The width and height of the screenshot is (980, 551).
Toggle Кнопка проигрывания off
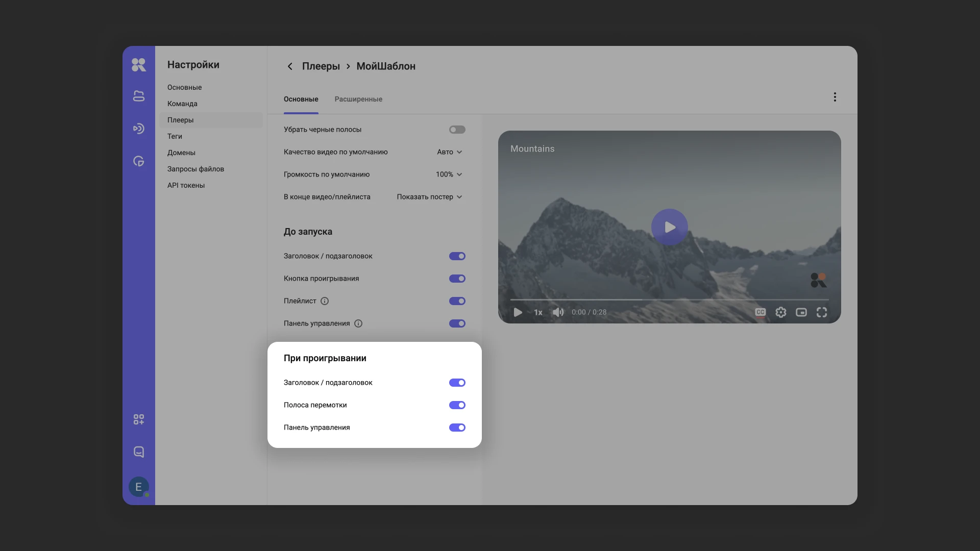click(x=457, y=279)
